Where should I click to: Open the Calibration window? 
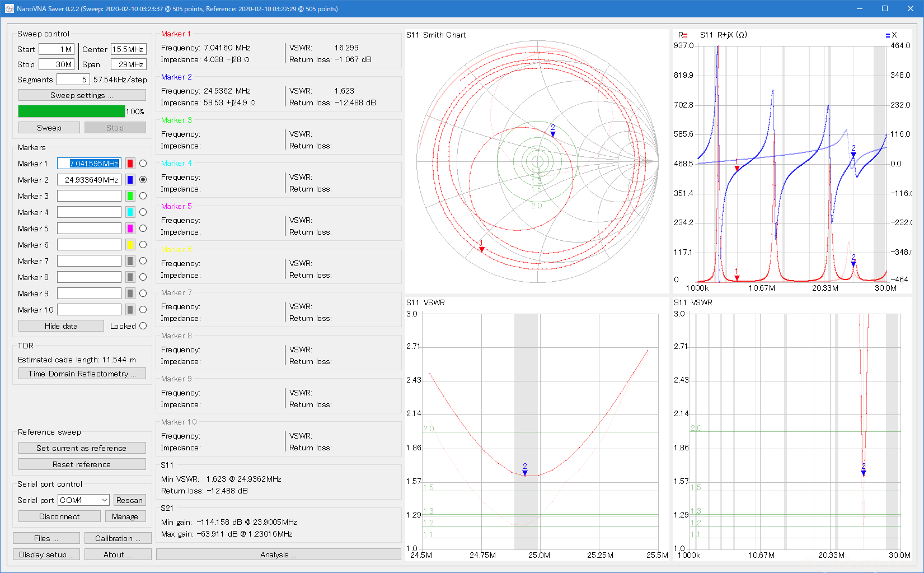(x=118, y=538)
